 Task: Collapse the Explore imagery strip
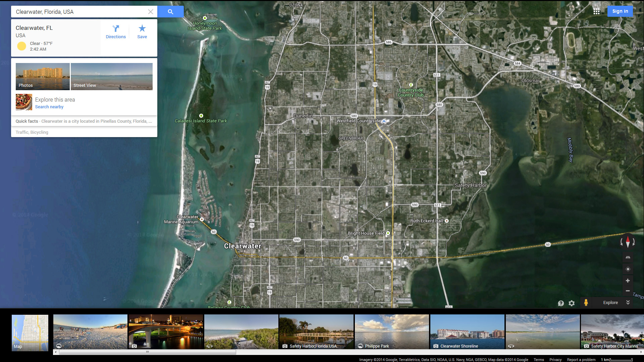[x=628, y=302]
